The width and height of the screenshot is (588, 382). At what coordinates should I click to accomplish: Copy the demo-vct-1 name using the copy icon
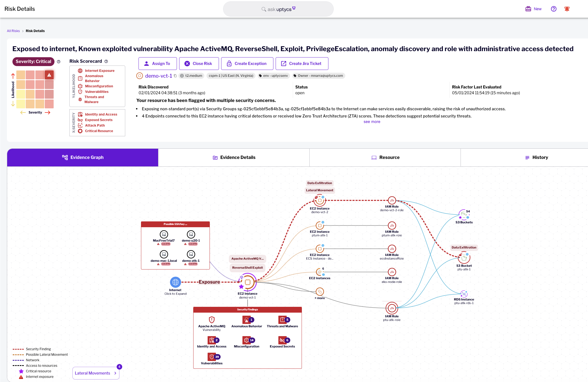[x=176, y=75]
